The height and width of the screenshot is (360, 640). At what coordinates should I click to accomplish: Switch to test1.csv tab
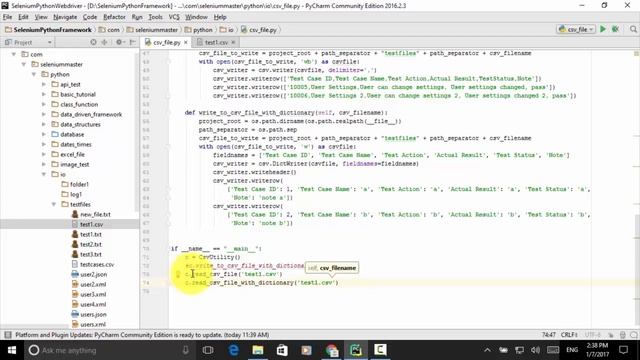pos(216,42)
